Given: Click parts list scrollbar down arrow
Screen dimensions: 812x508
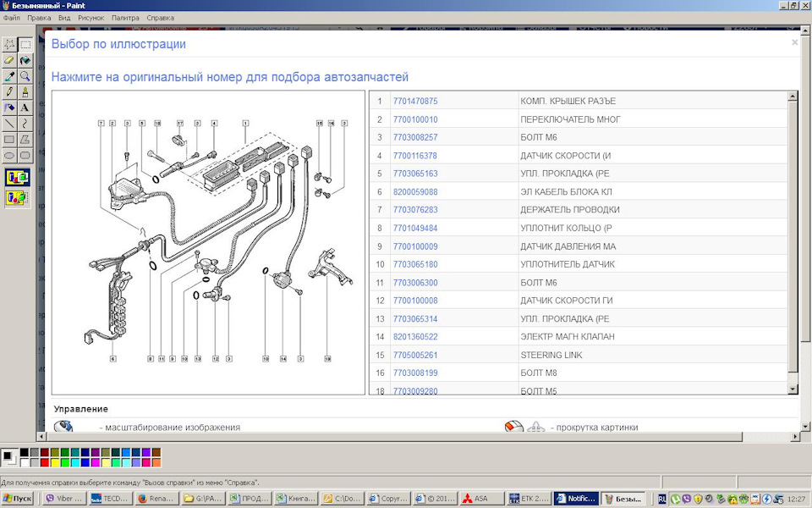Looking at the screenshot, I should pyautogui.click(x=793, y=389).
